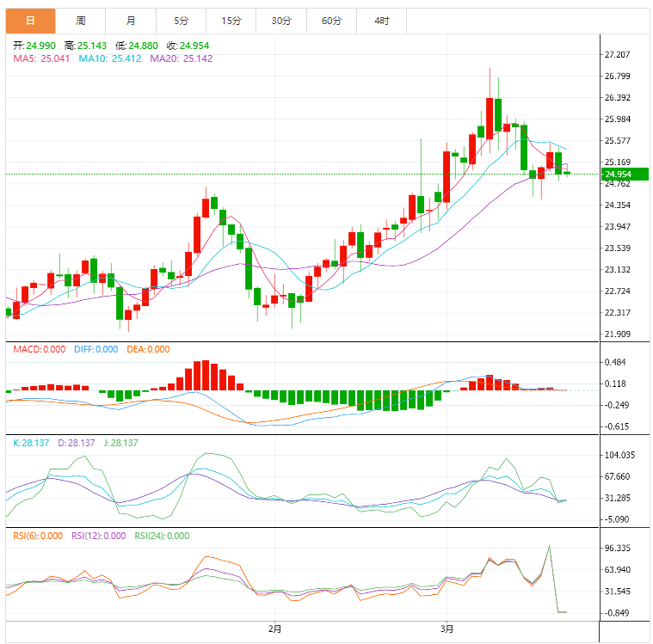Click the 3月 date marker on axis
Image resolution: width=653 pixels, height=644 pixels.
pyautogui.click(x=447, y=629)
